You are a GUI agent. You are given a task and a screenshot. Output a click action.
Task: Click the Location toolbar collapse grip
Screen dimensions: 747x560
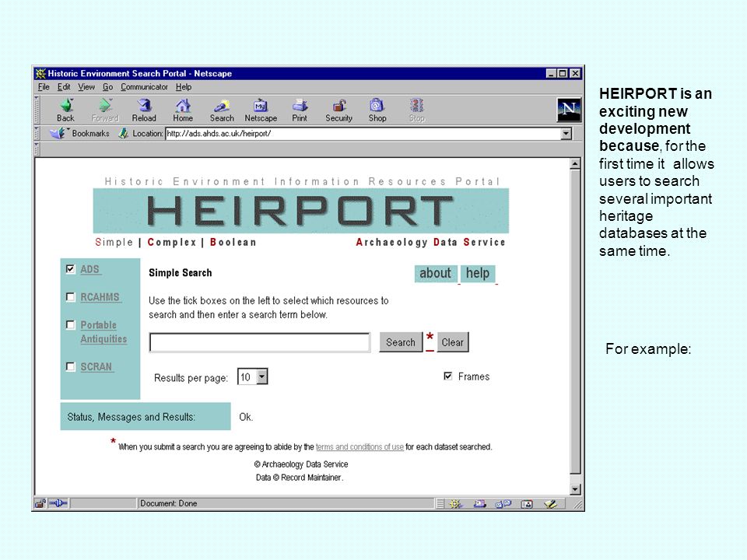pos(37,134)
